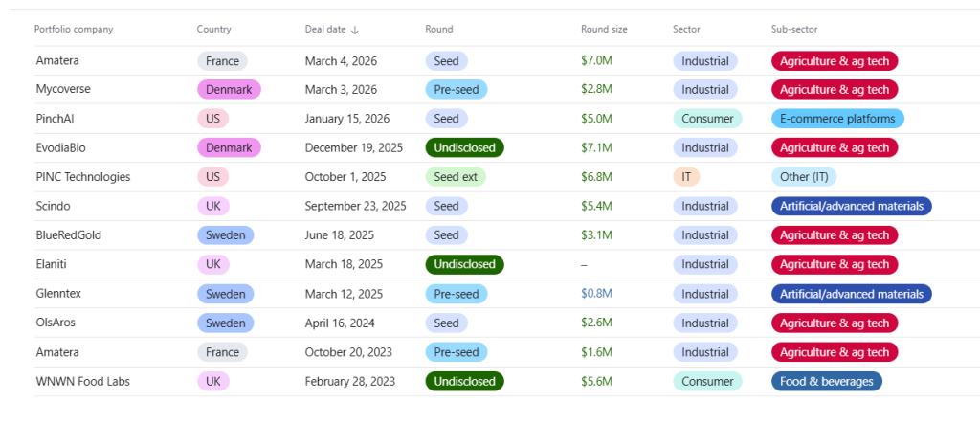Click the Undisclosed round tag for Elaniti

[x=464, y=264]
